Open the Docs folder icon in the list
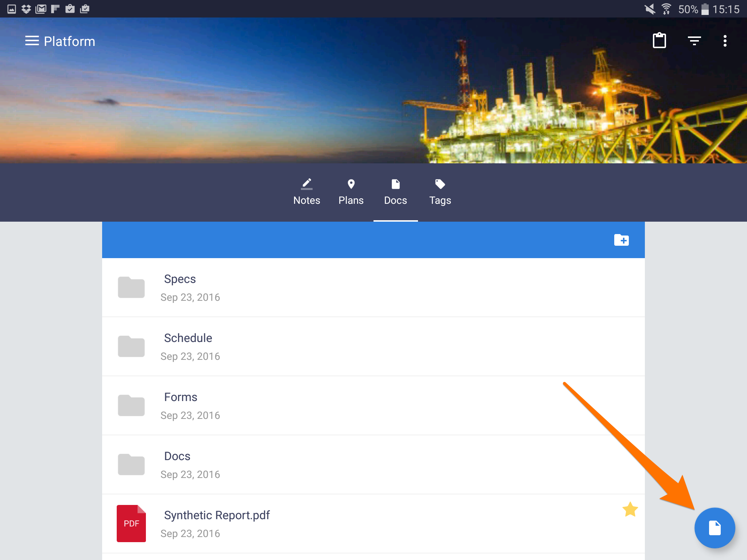The height and width of the screenshot is (560, 747). [x=131, y=464]
